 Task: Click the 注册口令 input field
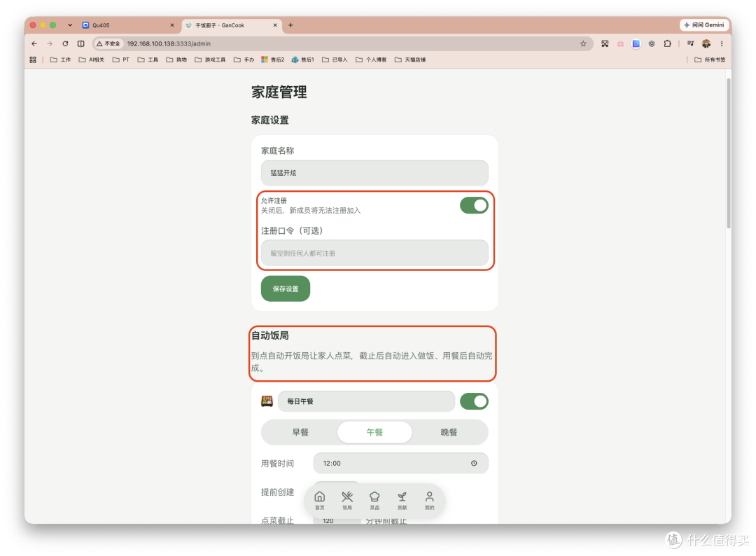tap(374, 253)
